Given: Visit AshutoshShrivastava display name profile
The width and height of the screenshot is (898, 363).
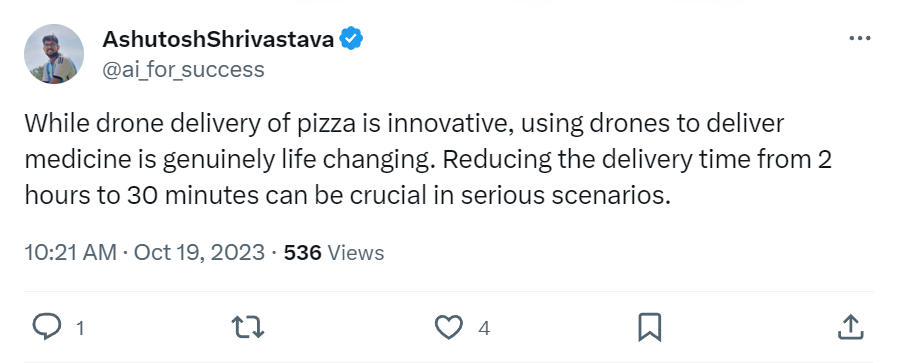Looking at the screenshot, I should pos(218,40).
